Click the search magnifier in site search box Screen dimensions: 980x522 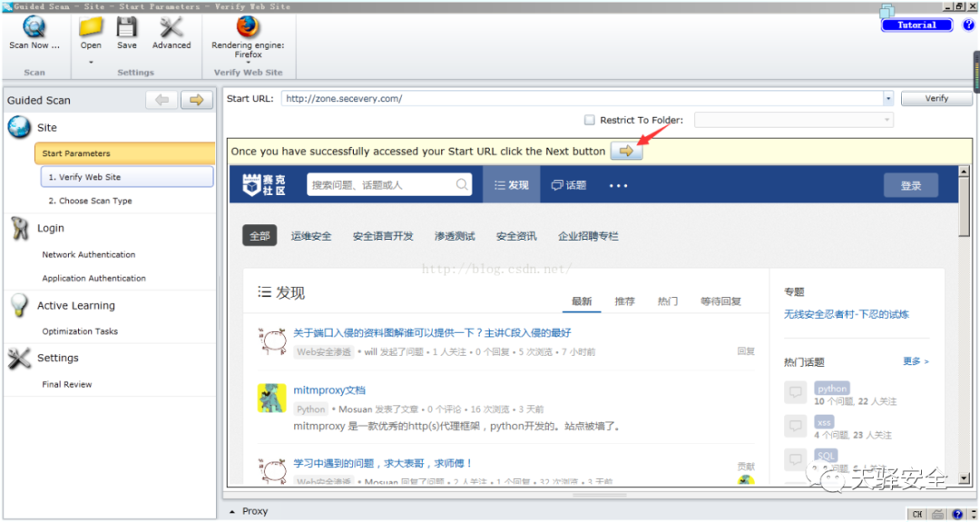coord(462,184)
